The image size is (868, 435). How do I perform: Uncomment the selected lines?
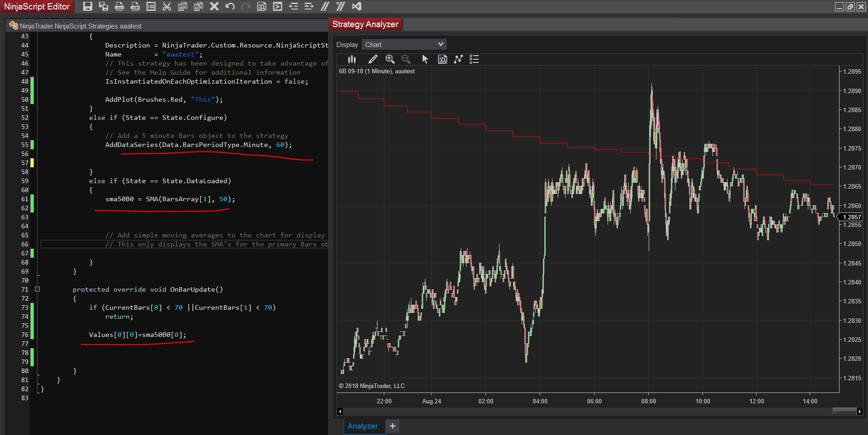[x=341, y=6]
